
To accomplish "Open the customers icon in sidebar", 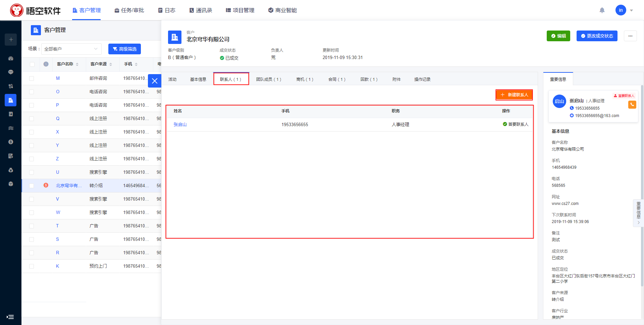I will pyautogui.click(x=11, y=100).
